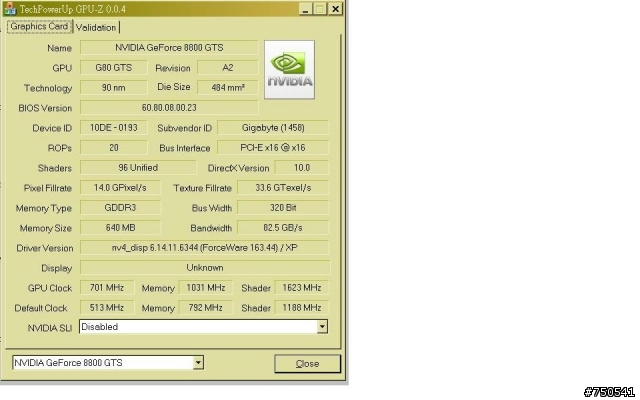This screenshot has height=400, width=640.
Task: Click the GPU Clock value 701 MHz
Action: tap(107, 288)
